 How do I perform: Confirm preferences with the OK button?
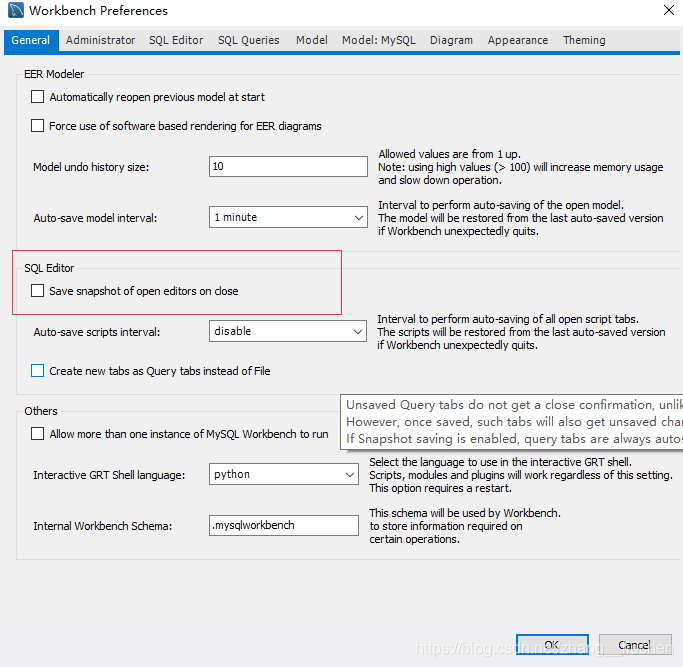click(x=552, y=645)
